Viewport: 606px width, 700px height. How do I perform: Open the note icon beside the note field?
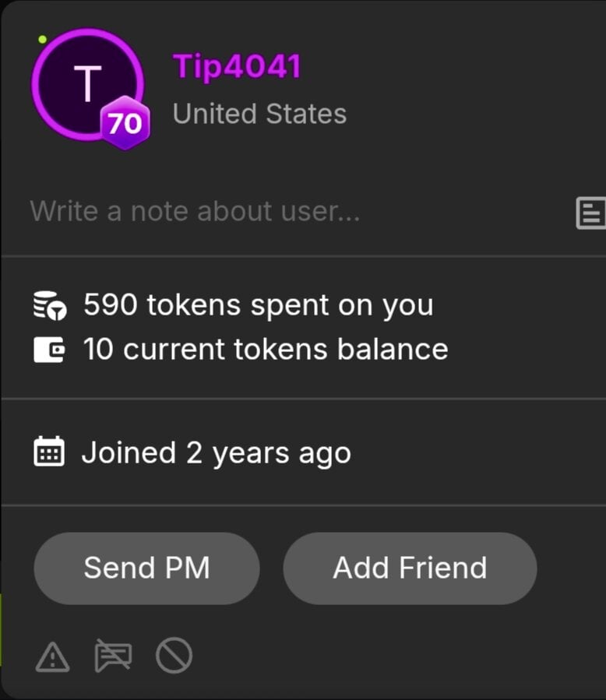coord(590,212)
